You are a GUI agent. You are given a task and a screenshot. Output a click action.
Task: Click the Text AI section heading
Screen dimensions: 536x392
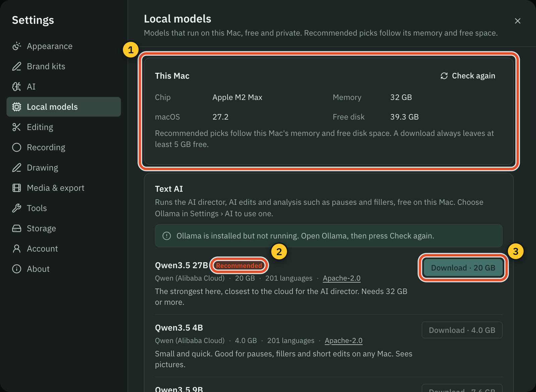pyautogui.click(x=169, y=189)
